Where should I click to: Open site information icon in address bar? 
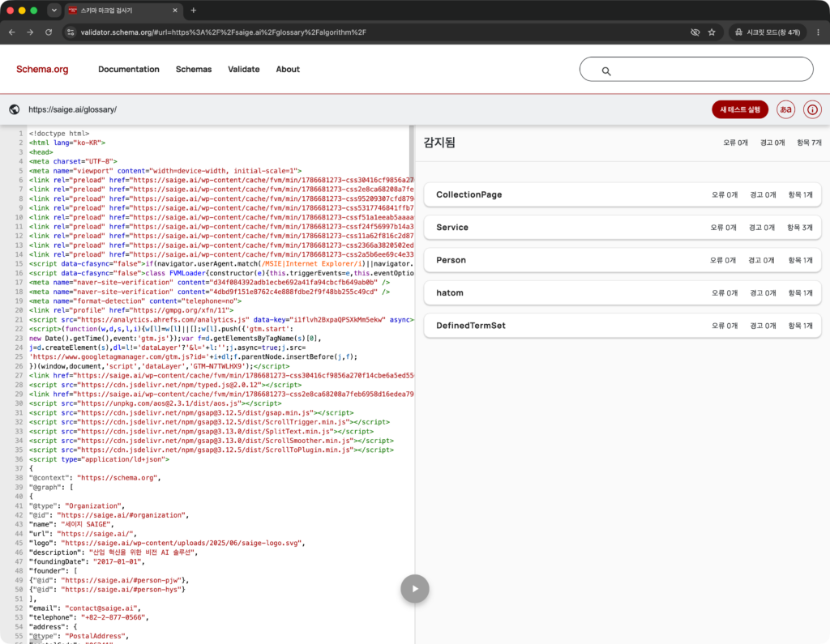[x=71, y=32]
